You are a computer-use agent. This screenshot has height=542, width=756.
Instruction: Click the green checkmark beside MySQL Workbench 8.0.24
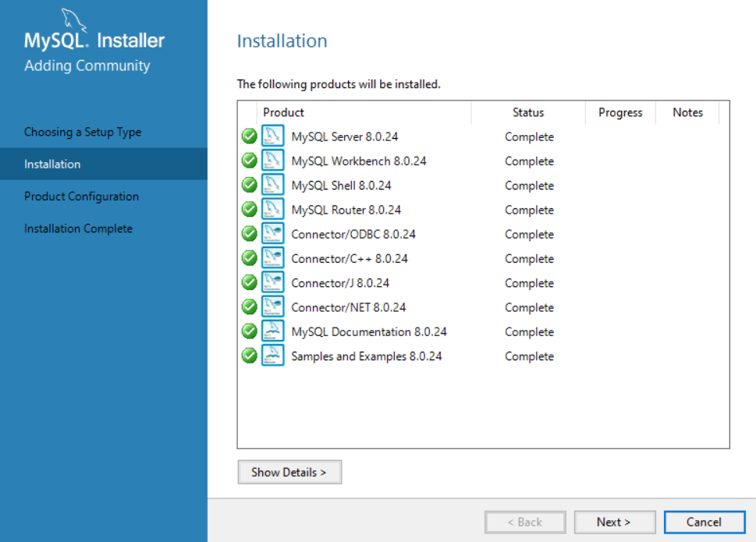pyautogui.click(x=249, y=161)
